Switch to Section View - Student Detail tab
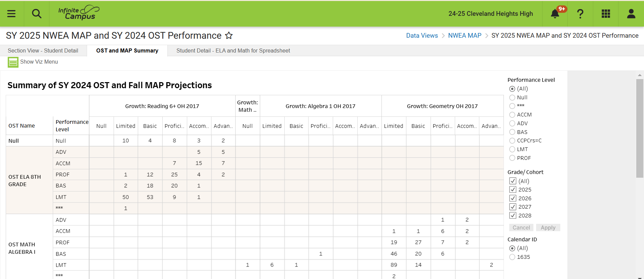 tap(43, 50)
